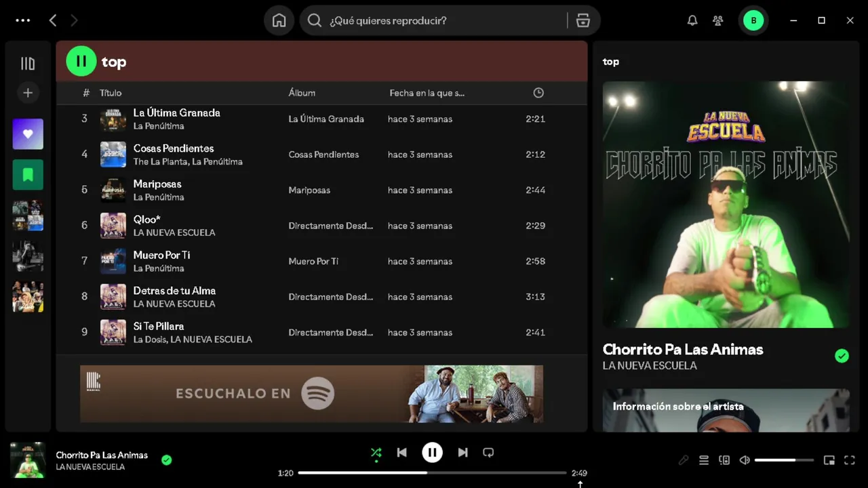Click the search magnifier icon
Image resolution: width=868 pixels, height=488 pixels.
[x=315, y=20]
